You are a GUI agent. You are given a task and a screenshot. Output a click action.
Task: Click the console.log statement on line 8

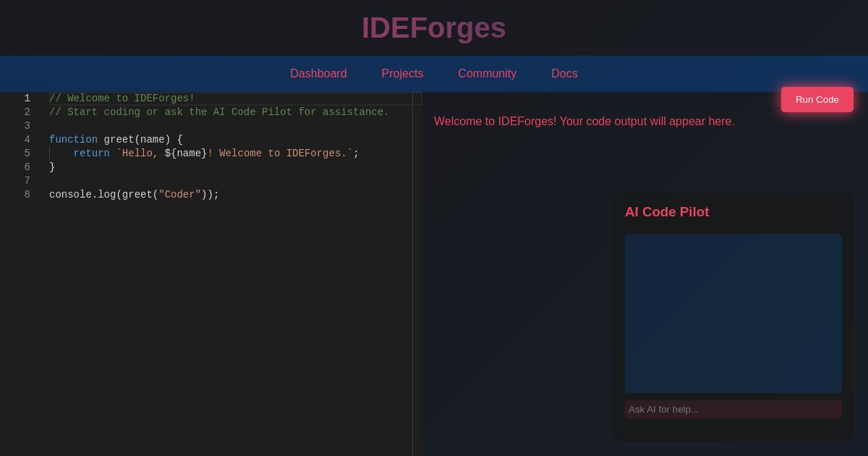coord(134,195)
